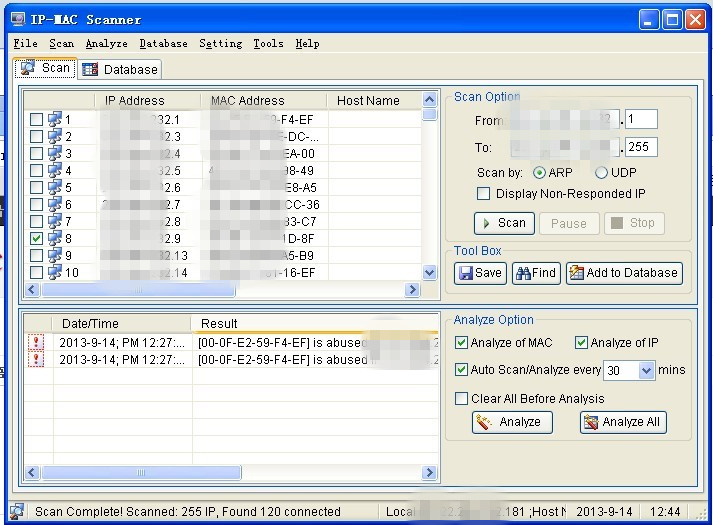Open the Analyze menu
This screenshot has width=713, height=525.
point(106,44)
